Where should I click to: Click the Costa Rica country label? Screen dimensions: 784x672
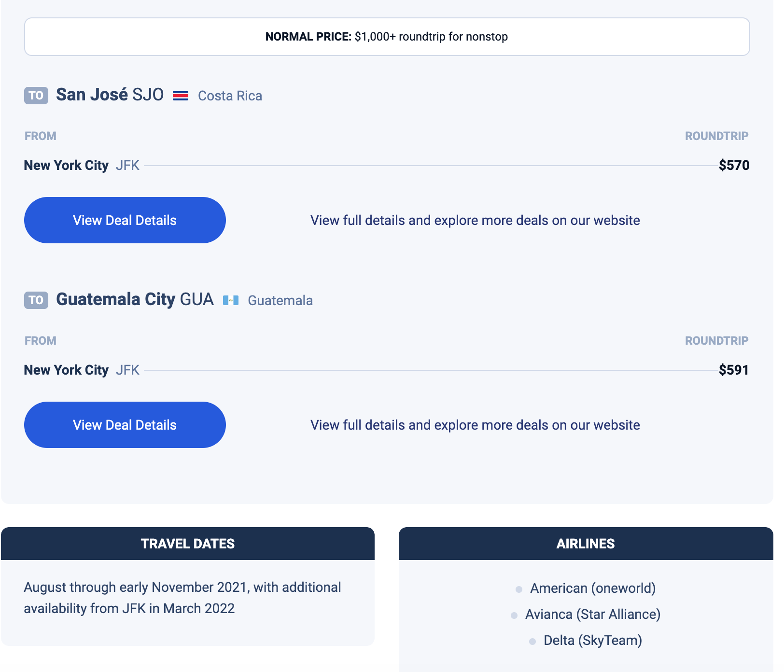230,96
